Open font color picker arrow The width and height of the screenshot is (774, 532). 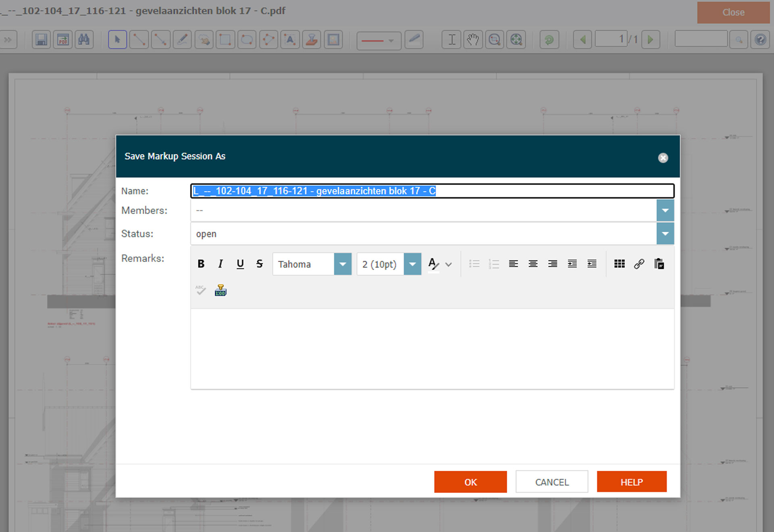pos(449,264)
